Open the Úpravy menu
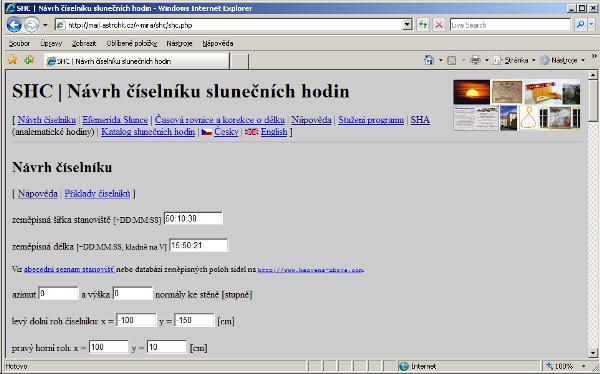600x374 pixels. [51, 44]
